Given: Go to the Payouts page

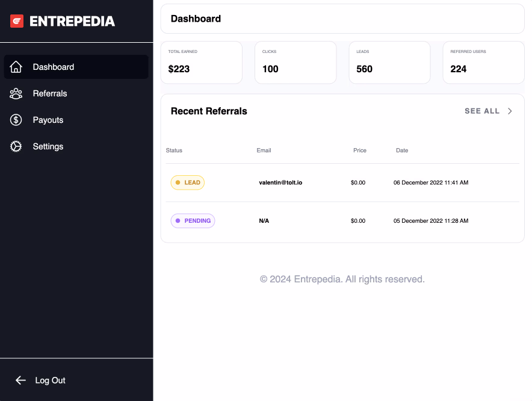Looking at the screenshot, I should coord(48,120).
